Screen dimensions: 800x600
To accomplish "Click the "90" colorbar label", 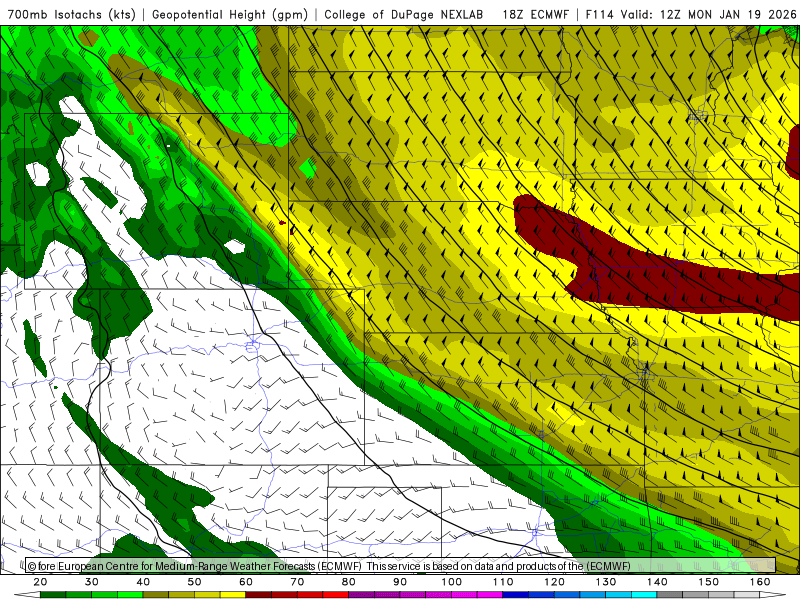I will coord(400,582).
